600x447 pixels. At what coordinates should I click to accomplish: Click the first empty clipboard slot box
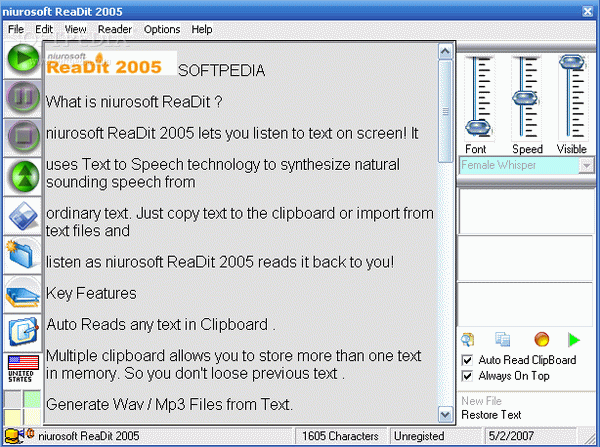[524, 210]
